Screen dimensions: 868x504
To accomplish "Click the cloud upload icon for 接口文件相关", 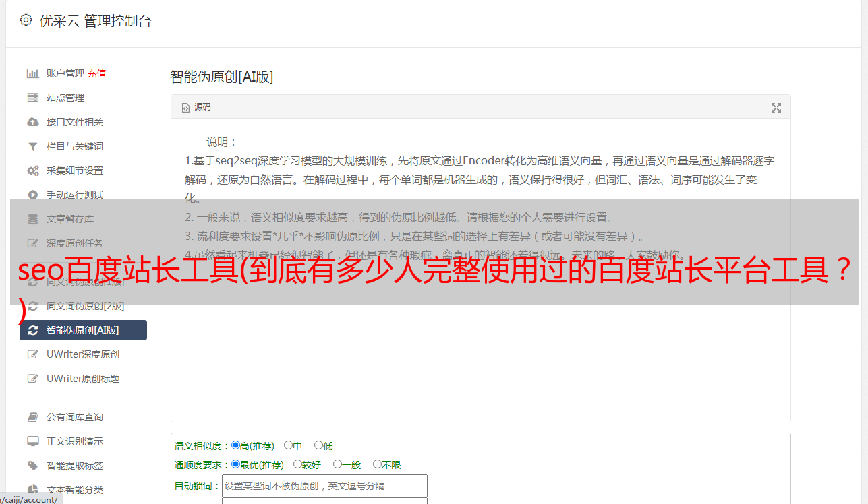I will [x=32, y=122].
